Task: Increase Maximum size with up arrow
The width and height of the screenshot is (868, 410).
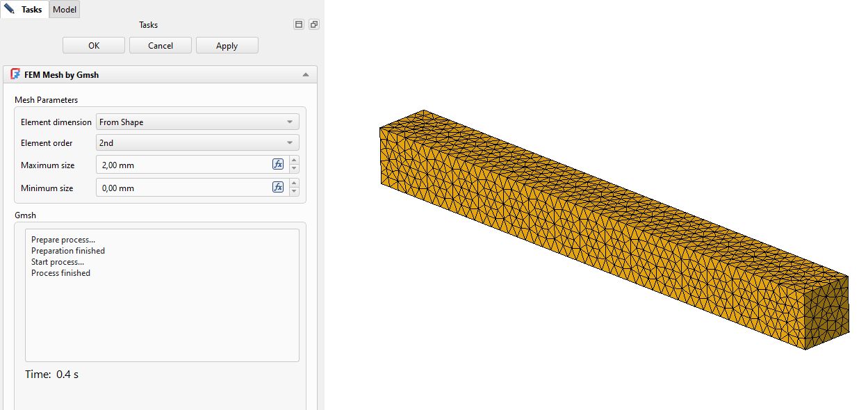Action: click(295, 161)
